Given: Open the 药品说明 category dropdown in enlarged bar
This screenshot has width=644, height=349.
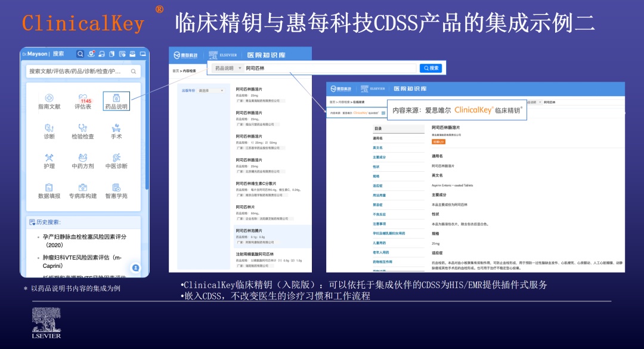Looking at the screenshot, I should 228,68.
